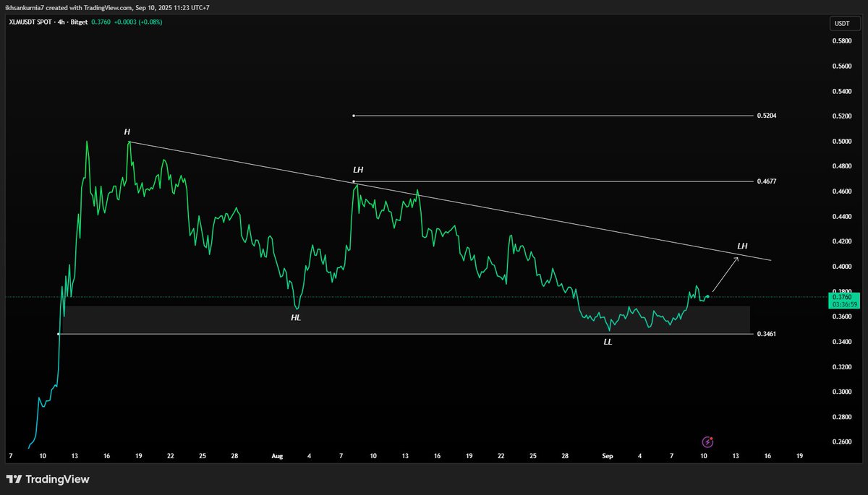Click the HL swing label
868x495 pixels.
296,317
